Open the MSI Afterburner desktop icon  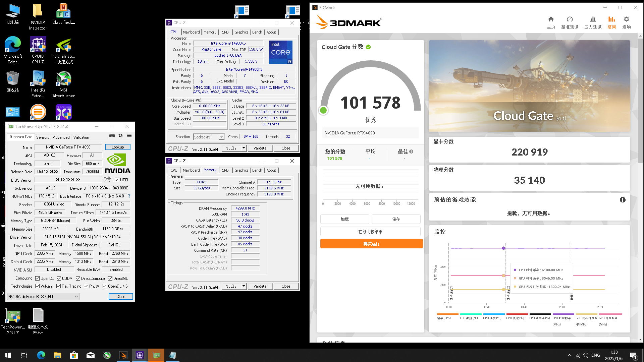tap(63, 84)
